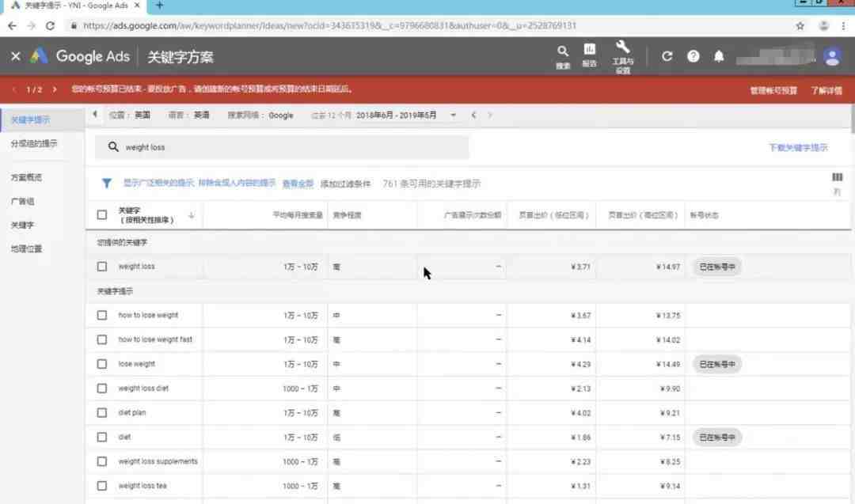
Task: Open the notifications bell icon
Action: [x=719, y=56]
